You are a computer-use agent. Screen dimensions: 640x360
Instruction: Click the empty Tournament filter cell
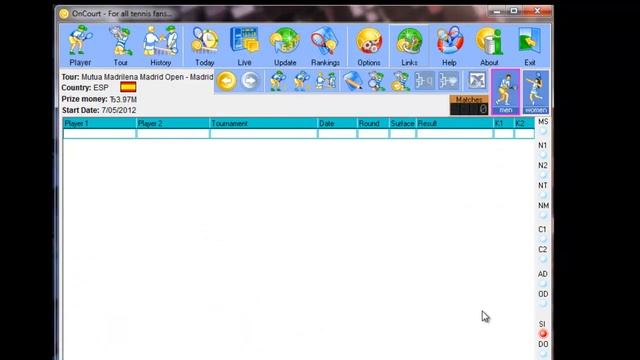pyautogui.click(x=264, y=134)
